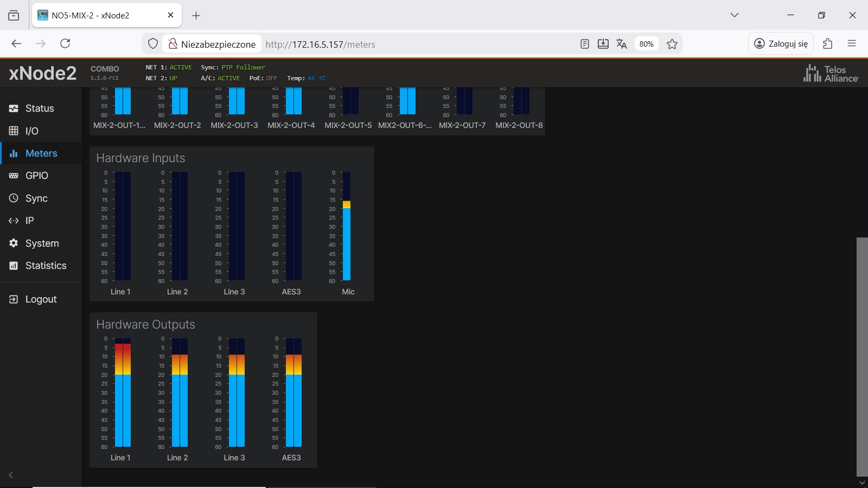This screenshot has height=488, width=868.
Task: Click the xNode2 title link
Action: 43,73
